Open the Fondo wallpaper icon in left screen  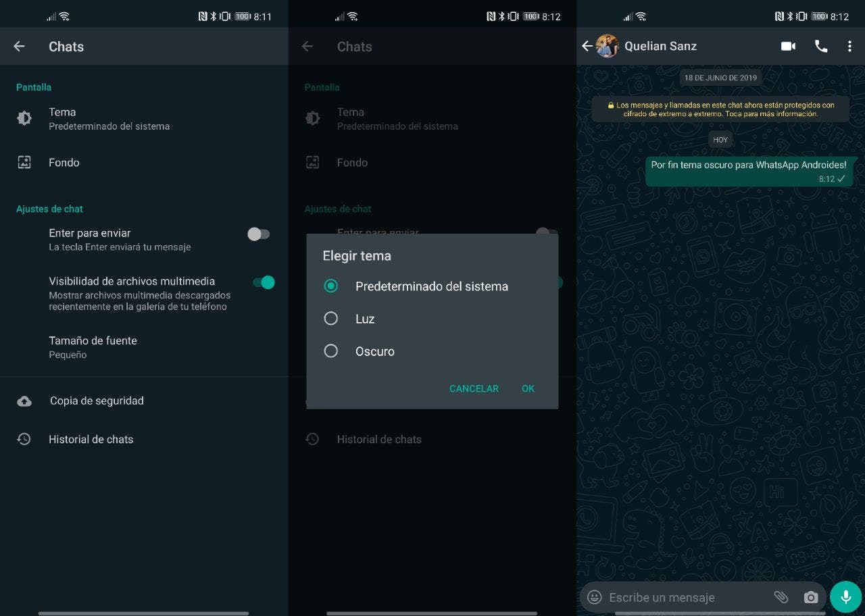(24, 162)
